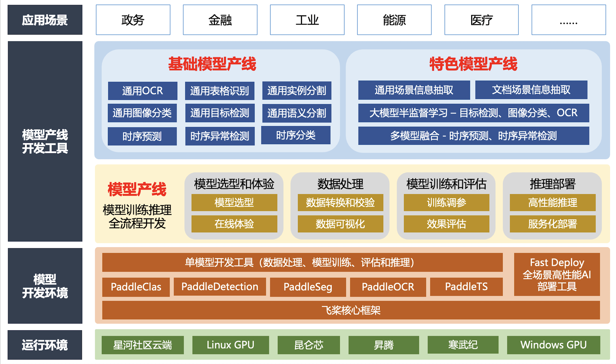
Task: Select the 时序预测 block
Action: pyautogui.click(x=142, y=136)
